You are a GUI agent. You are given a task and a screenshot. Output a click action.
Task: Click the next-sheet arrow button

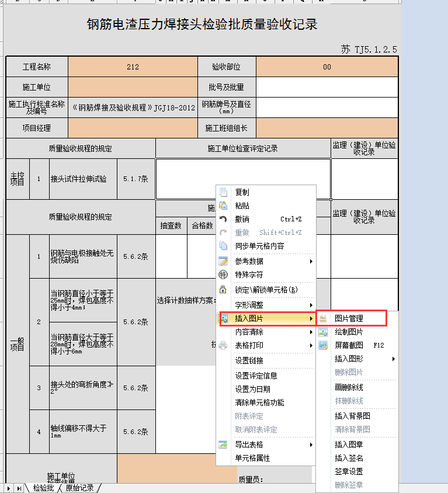coord(9,488)
